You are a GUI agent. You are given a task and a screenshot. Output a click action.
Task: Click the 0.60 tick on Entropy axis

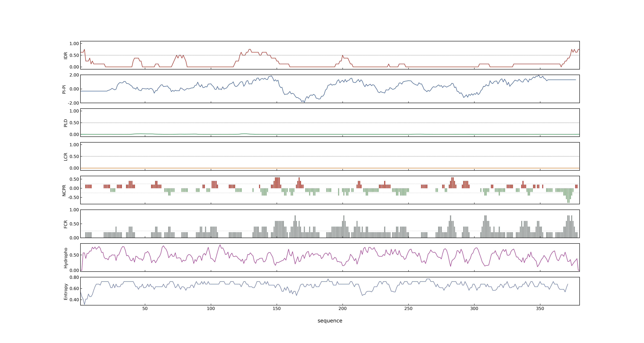tap(74, 289)
